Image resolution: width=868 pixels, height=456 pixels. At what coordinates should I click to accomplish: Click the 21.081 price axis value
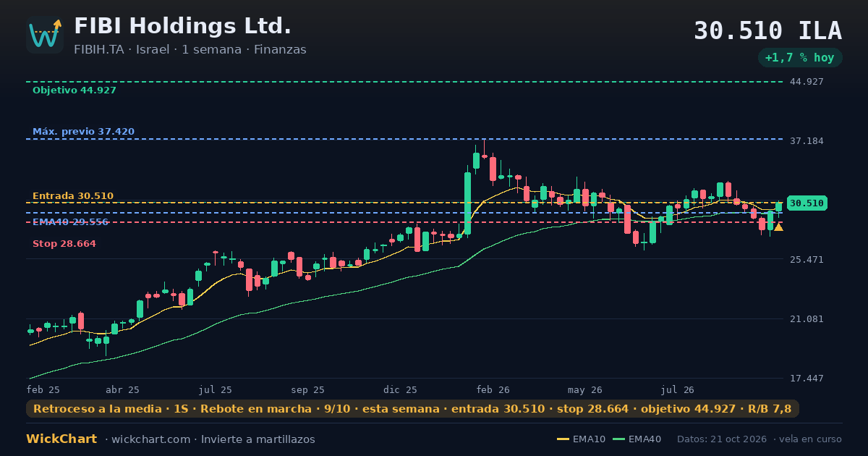[x=807, y=319]
